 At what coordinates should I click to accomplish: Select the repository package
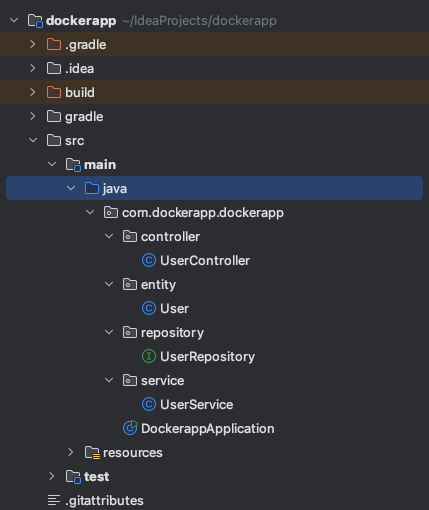point(172,333)
